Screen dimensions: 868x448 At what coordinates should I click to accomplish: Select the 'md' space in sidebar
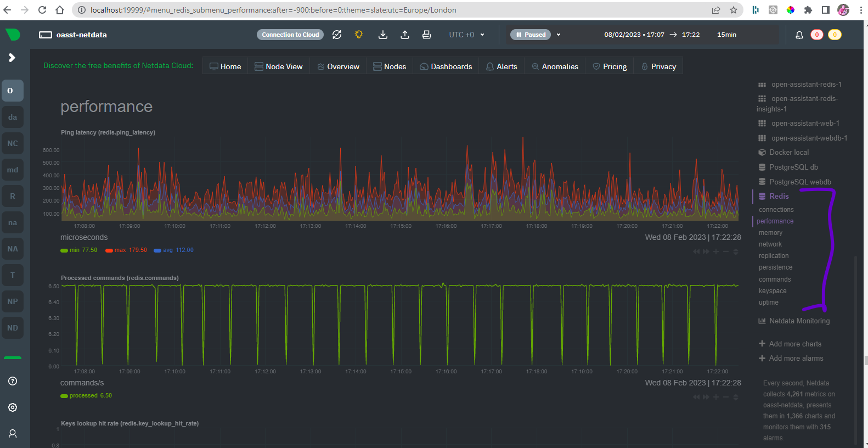pos(13,170)
